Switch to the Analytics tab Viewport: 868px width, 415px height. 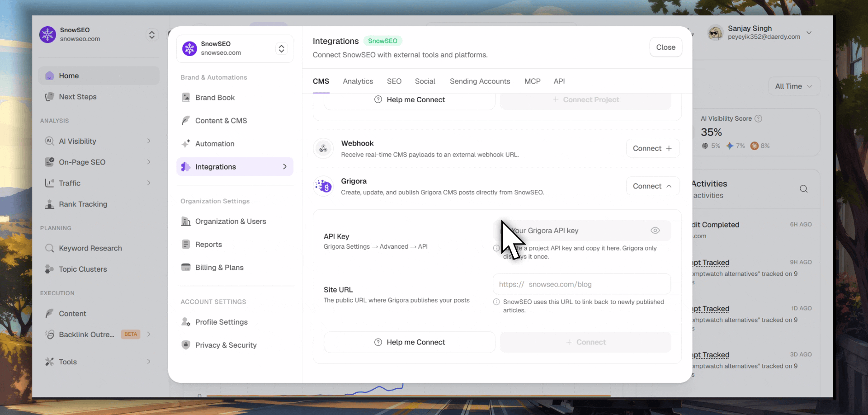(358, 81)
